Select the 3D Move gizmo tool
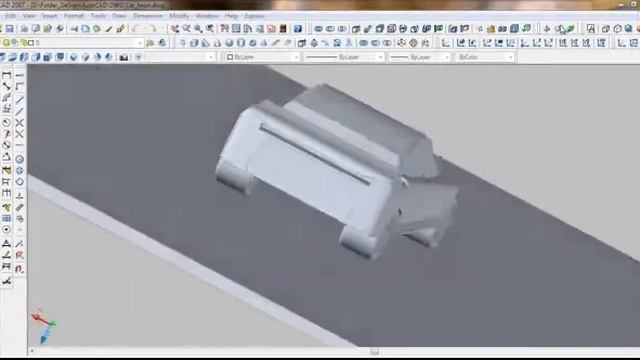Image resolution: width=640 pixels, height=360 pixels. tap(402, 43)
